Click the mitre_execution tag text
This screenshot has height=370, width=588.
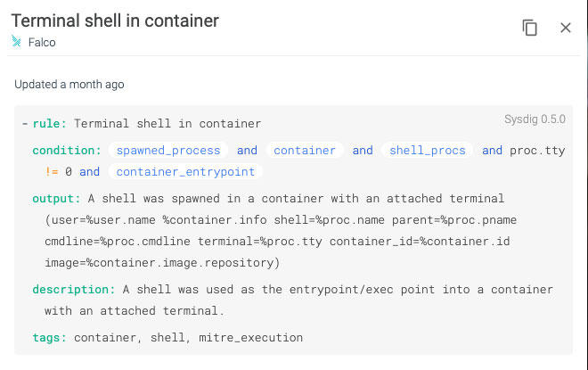coord(251,337)
